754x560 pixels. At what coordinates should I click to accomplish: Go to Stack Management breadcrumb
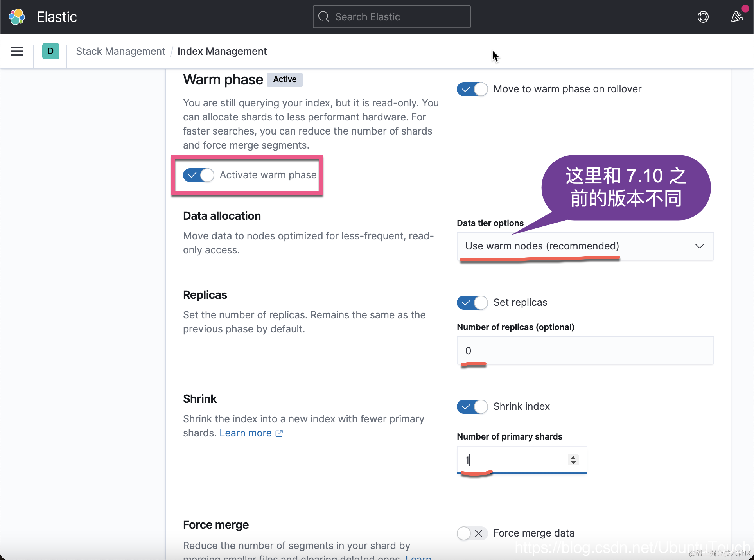120,51
